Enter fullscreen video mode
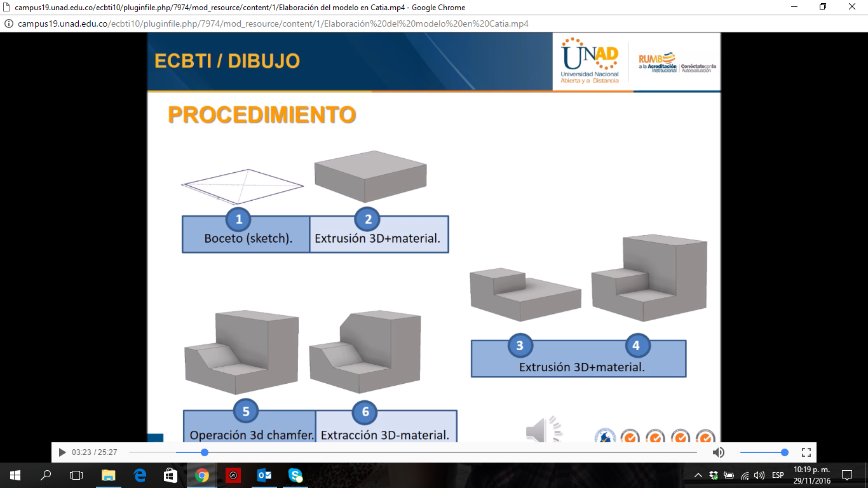 tap(806, 452)
